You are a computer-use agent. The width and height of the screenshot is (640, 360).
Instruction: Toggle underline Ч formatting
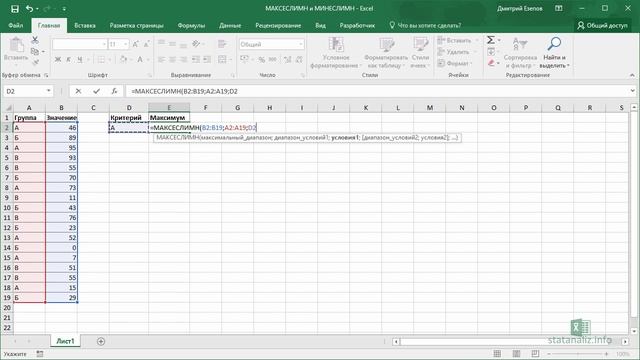(x=80, y=60)
